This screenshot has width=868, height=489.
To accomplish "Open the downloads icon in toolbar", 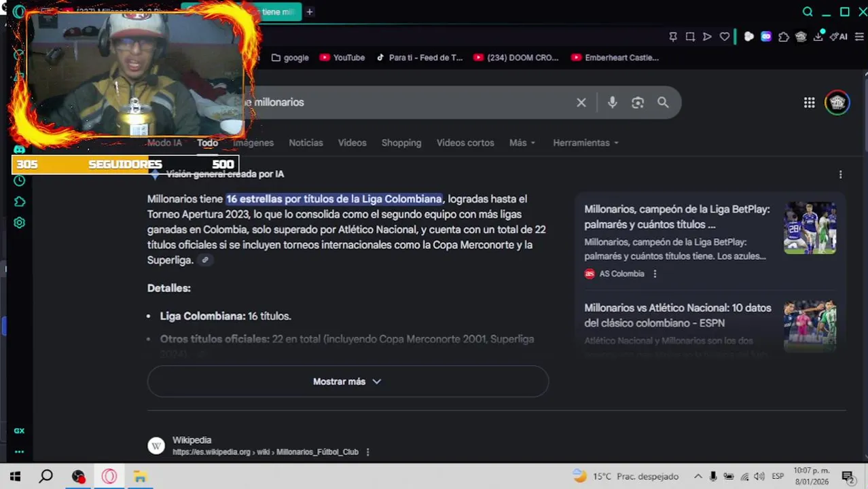I will (x=818, y=37).
